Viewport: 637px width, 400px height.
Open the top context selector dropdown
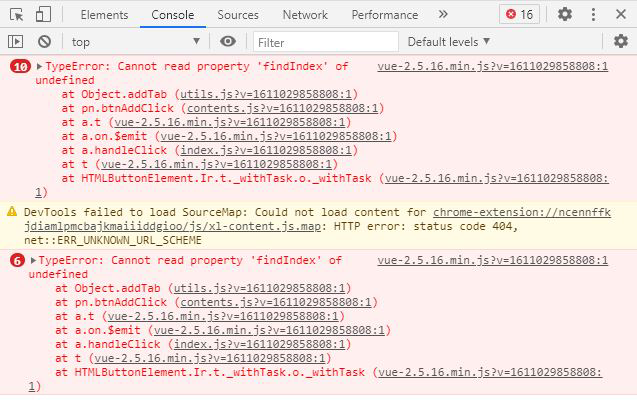(136, 42)
